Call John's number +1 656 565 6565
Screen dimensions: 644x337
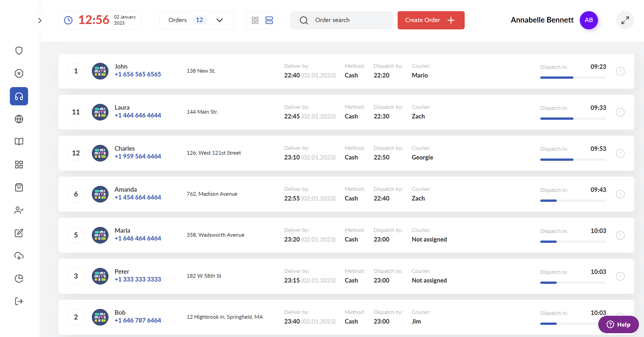tap(138, 74)
